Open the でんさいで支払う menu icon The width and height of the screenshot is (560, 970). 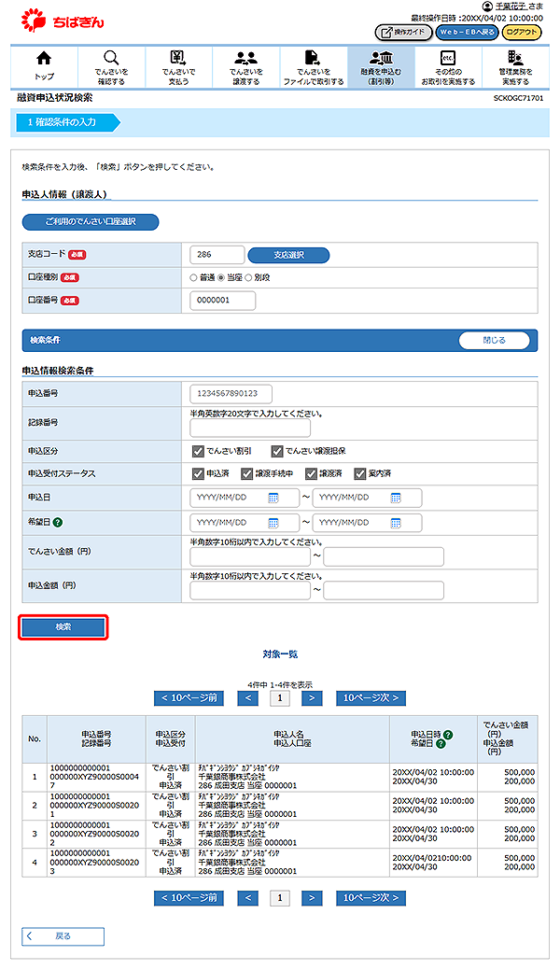coord(178,58)
